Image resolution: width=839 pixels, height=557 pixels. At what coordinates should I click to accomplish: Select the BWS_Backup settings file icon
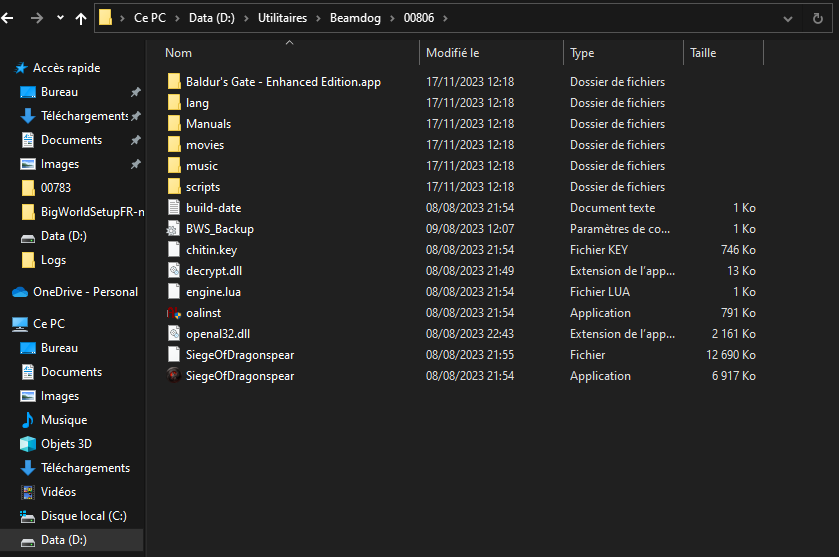point(173,228)
